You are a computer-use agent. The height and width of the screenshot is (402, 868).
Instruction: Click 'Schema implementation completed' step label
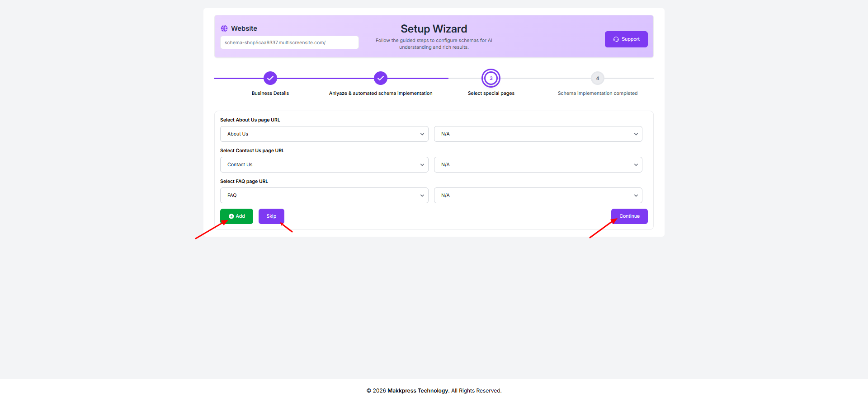pyautogui.click(x=597, y=93)
